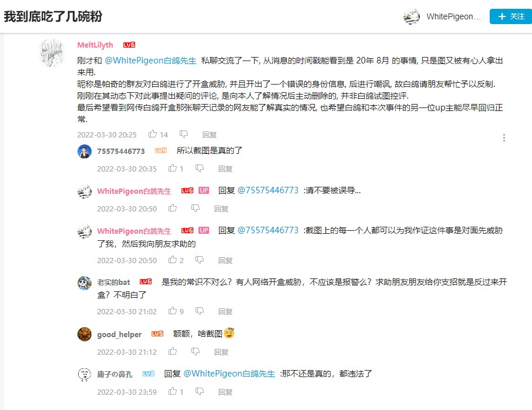This screenshot has height=410, width=532.
Task: Dislike good_helper's comment
Action: click(196, 352)
